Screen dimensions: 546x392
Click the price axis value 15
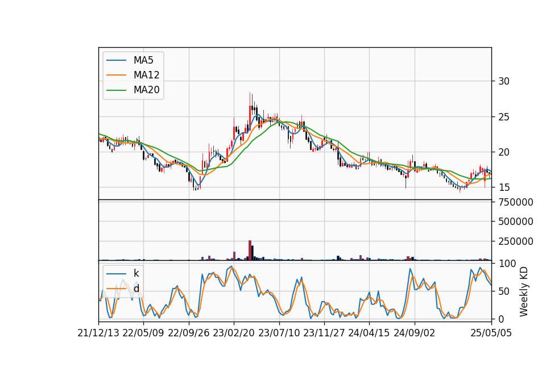[x=504, y=187]
